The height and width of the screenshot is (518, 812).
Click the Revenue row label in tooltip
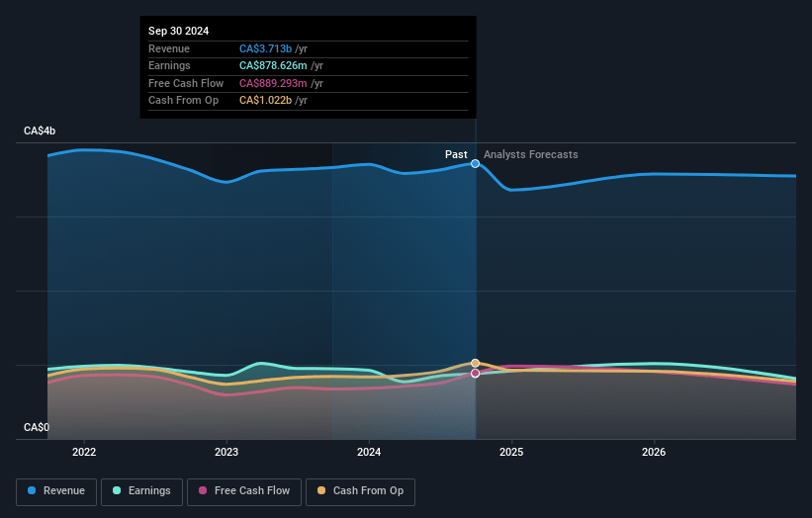(x=169, y=48)
